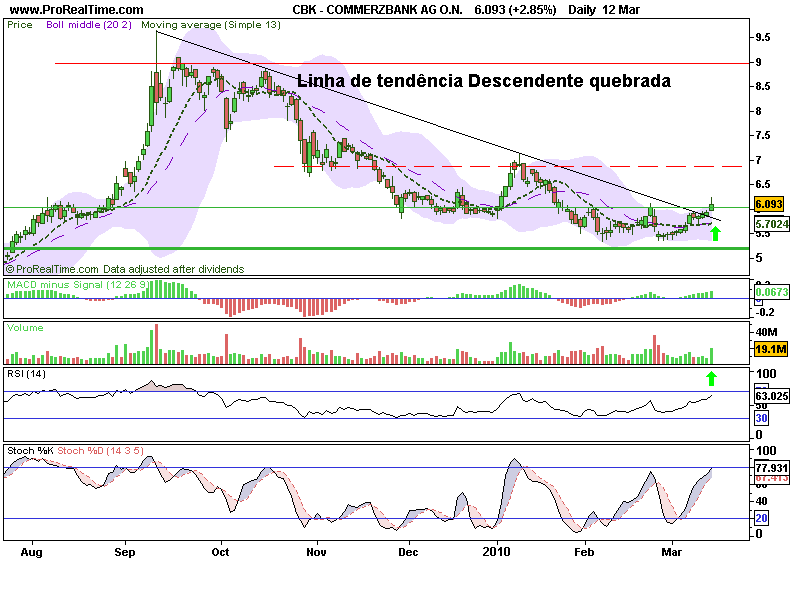Click the 6.093 (+2.85%) quote in the header
The height and width of the screenshot is (600, 800).
pos(515,10)
